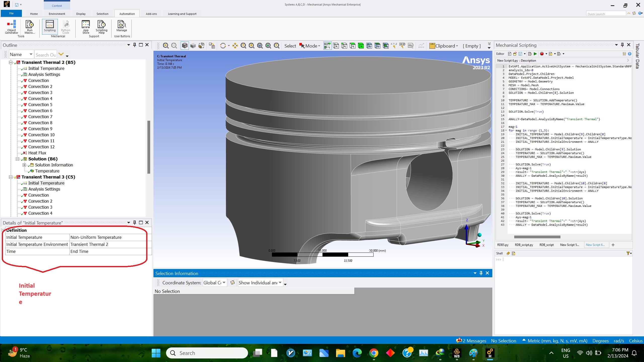Open the record options dropdown arrow
Screen dimensions: 644x362
[546, 54]
